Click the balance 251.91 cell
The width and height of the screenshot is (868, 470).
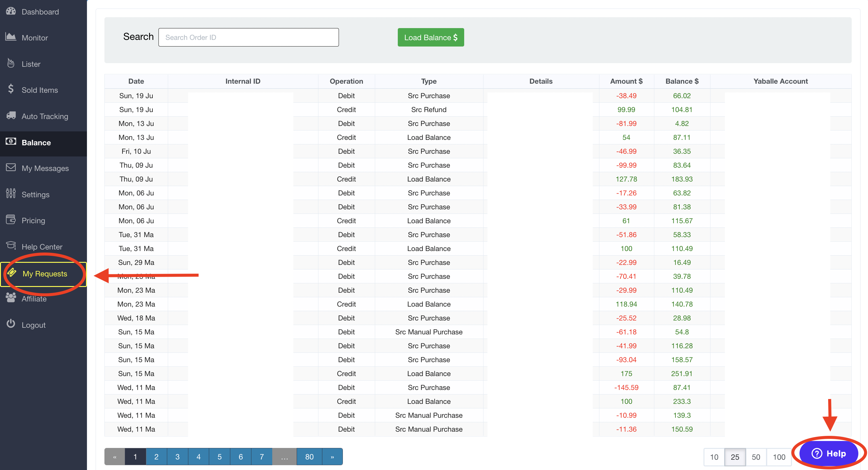(x=682, y=374)
